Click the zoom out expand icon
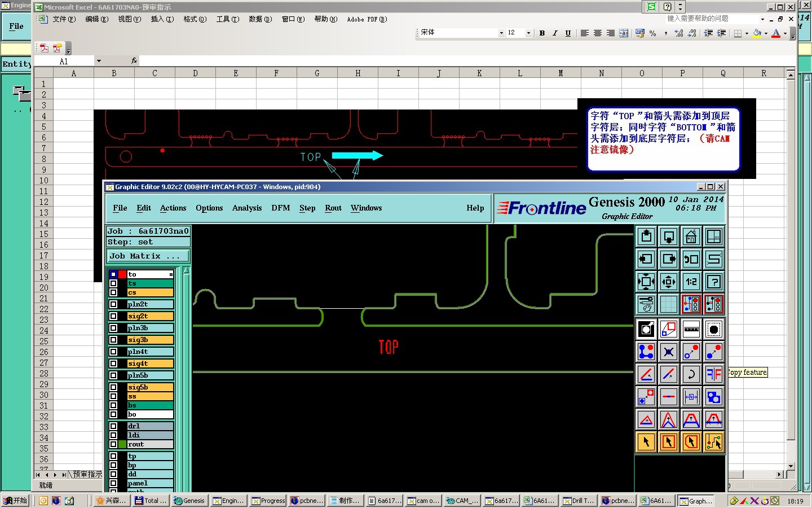Image resolution: width=812 pixels, height=508 pixels. point(646,282)
